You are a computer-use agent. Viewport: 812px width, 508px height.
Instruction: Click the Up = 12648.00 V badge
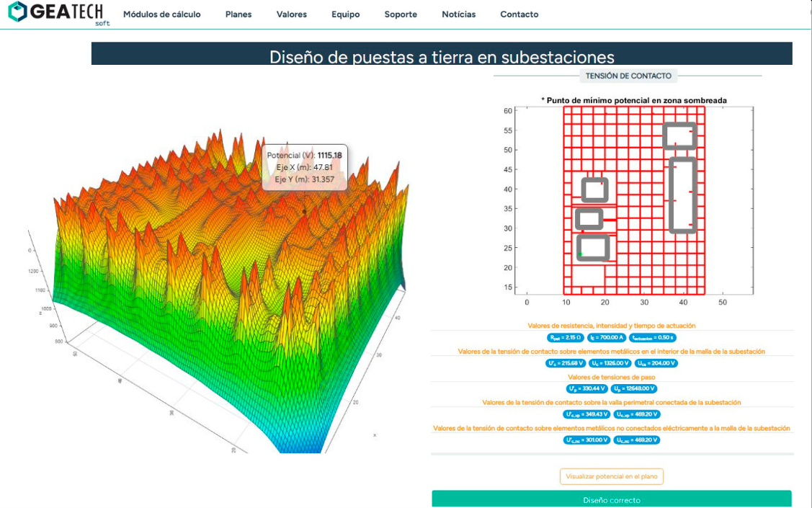pyautogui.click(x=634, y=388)
